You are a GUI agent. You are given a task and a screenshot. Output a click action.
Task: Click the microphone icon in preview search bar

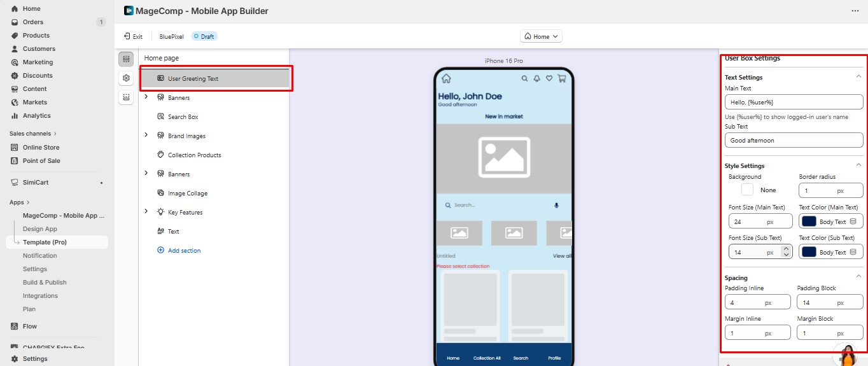pos(556,206)
